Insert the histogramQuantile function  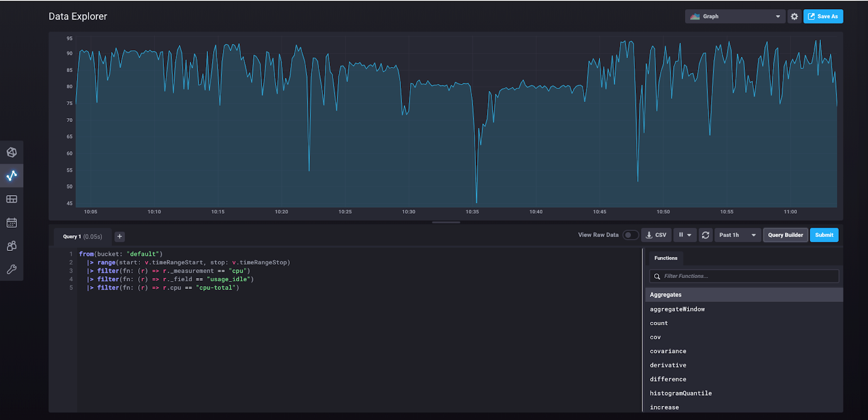click(681, 393)
